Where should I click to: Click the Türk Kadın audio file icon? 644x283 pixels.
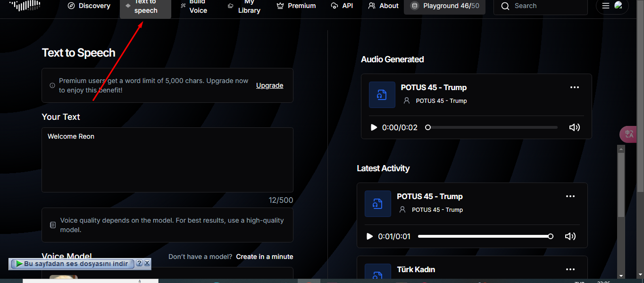pyautogui.click(x=378, y=272)
